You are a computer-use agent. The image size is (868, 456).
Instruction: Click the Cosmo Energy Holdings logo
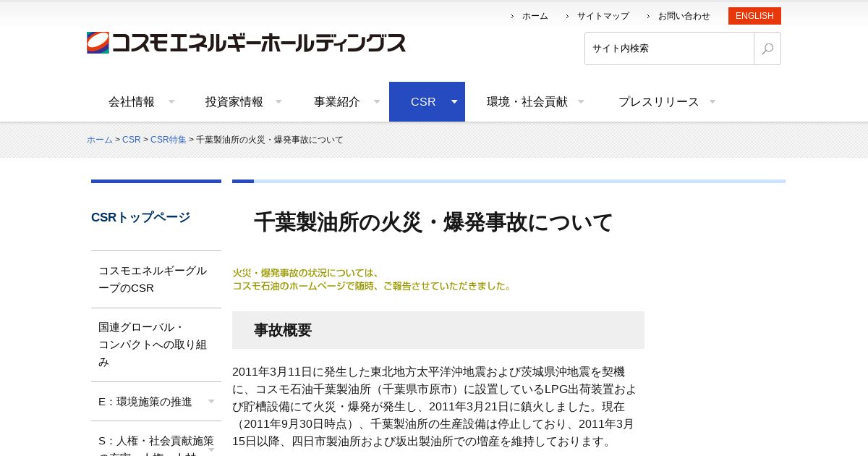coord(246,43)
